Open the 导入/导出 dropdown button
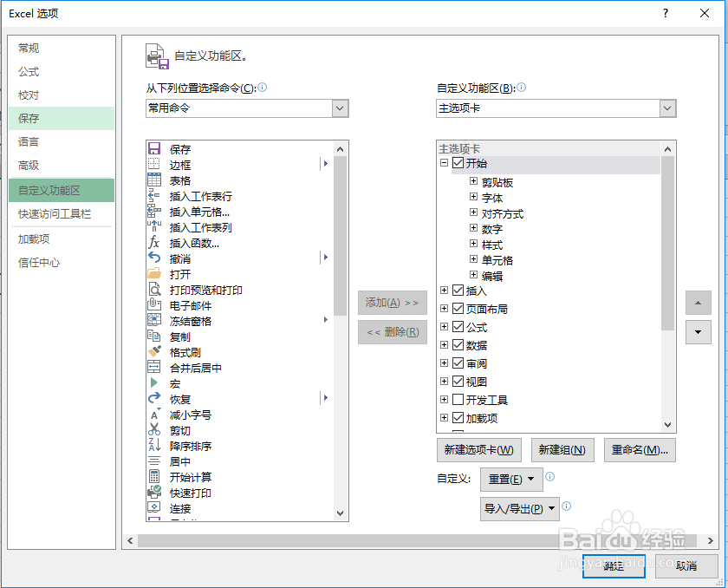Image resolution: width=728 pixels, height=588 pixels. [519, 508]
